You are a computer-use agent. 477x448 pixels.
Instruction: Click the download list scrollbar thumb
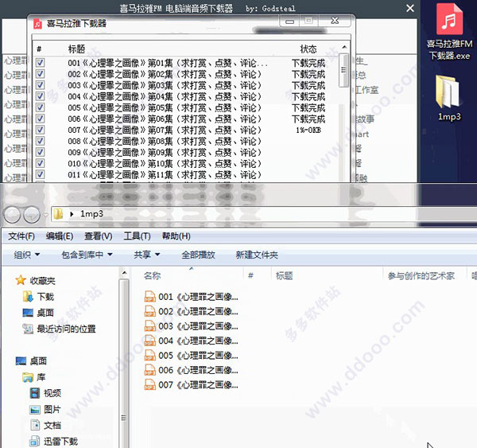(x=343, y=70)
